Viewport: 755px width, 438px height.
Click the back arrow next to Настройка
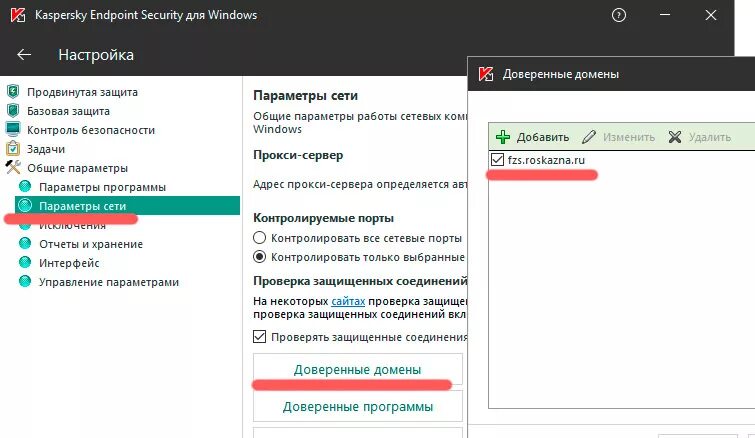coord(24,55)
